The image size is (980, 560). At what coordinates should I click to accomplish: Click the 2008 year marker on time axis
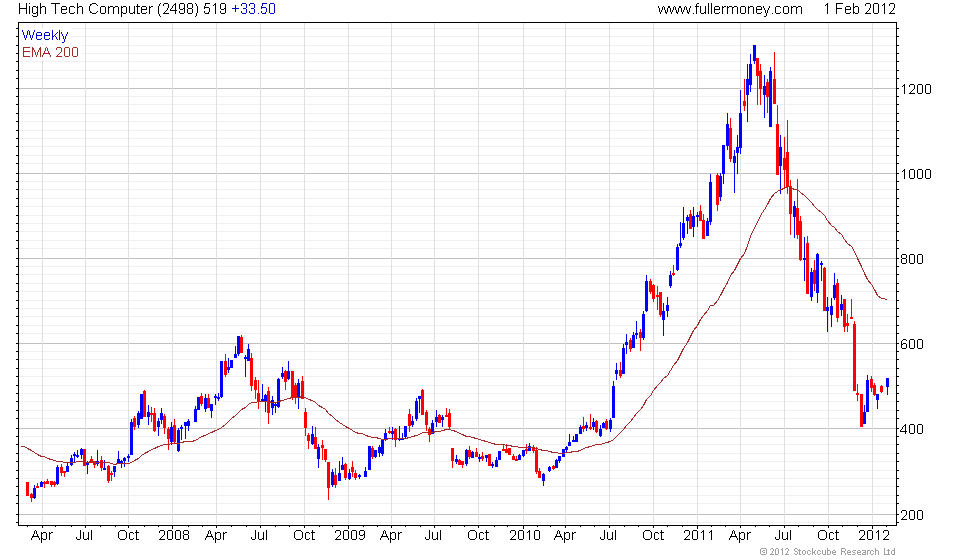[174, 536]
